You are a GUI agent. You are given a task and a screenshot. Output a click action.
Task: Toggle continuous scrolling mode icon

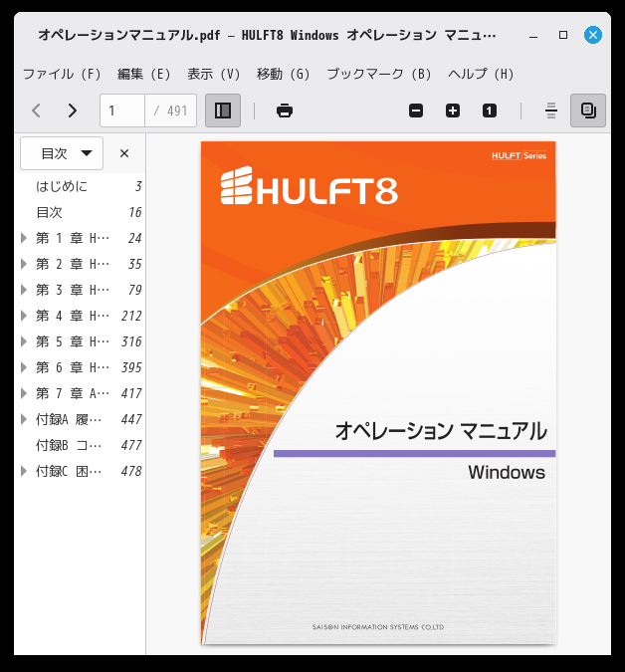point(551,111)
